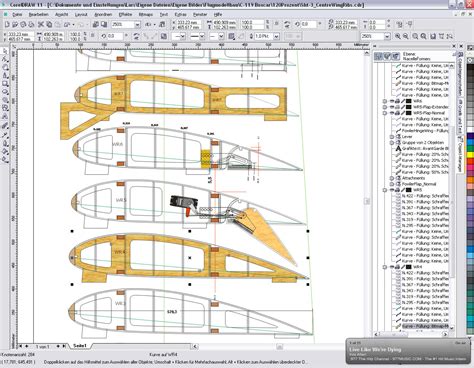Expand the Attachments group
Screen dimensions: 474x368
tap(392, 178)
